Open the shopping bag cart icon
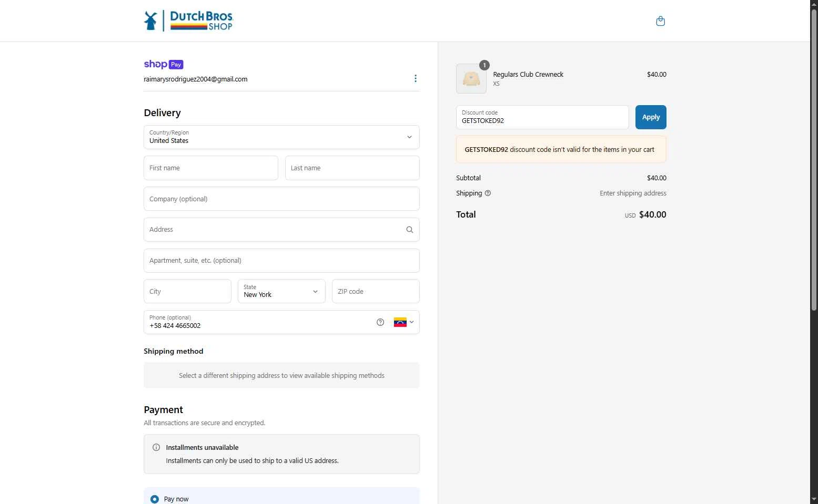The width and height of the screenshot is (818, 504). (x=661, y=21)
